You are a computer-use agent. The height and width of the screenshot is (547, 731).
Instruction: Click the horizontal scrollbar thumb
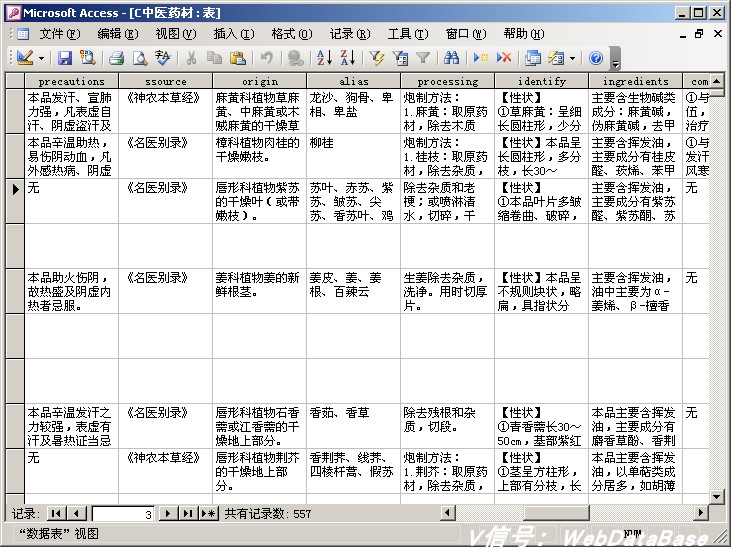pos(556,513)
